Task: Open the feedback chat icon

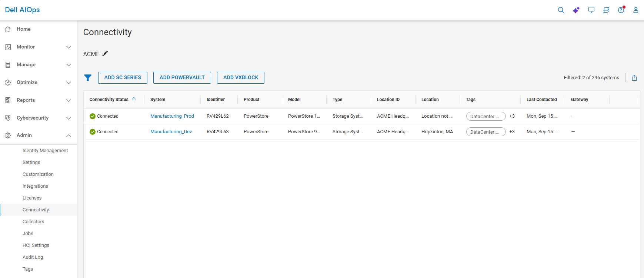Action: (x=591, y=10)
